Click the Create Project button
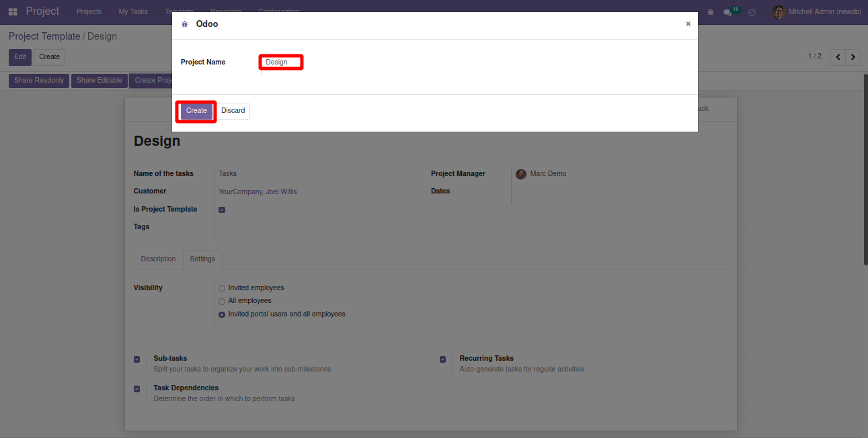The height and width of the screenshot is (438, 868). coord(151,81)
